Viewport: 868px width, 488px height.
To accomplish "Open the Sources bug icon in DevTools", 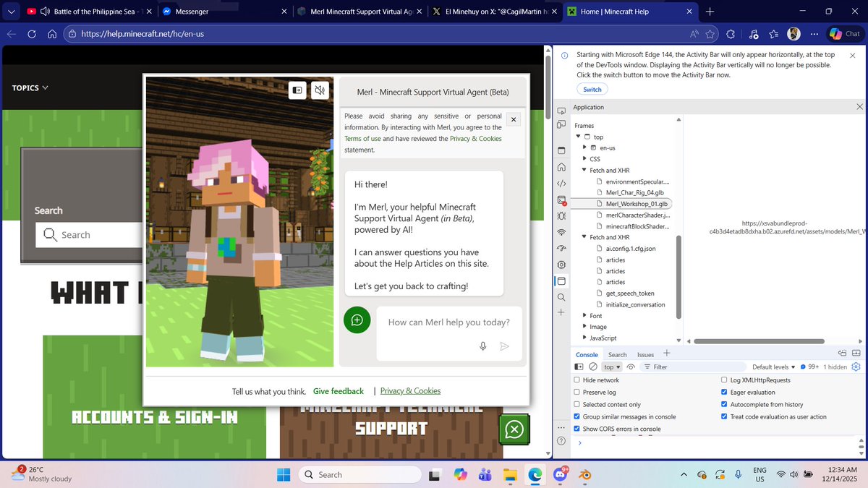I will pos(561,216).
